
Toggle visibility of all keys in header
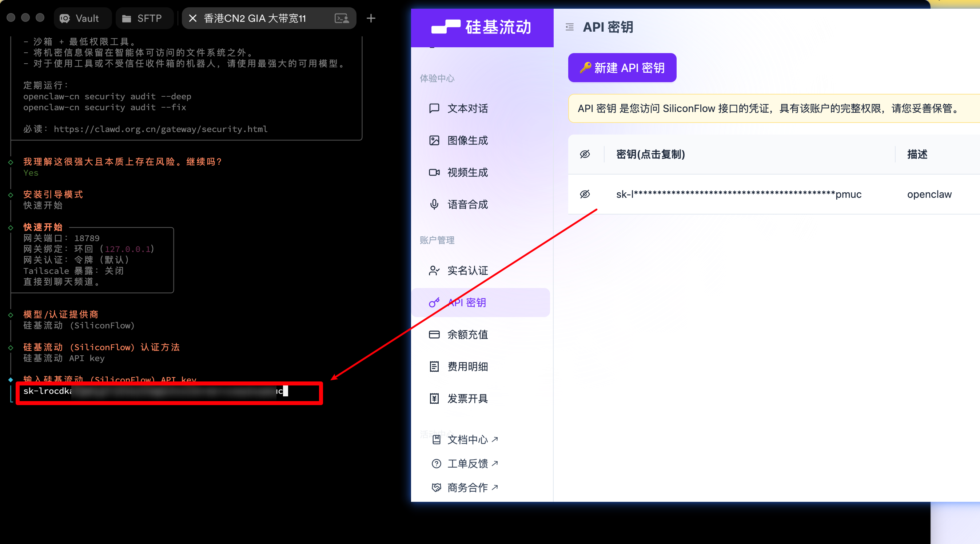[585, 154]
